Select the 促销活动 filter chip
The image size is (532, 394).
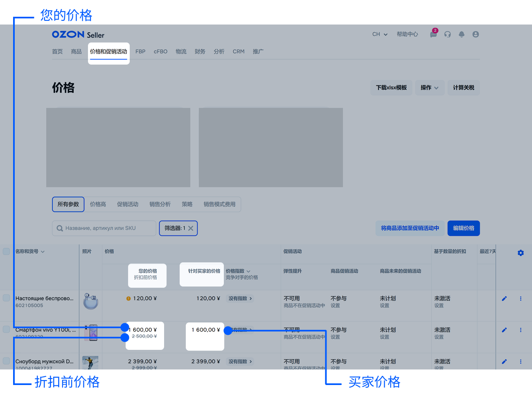coord(128,204)
